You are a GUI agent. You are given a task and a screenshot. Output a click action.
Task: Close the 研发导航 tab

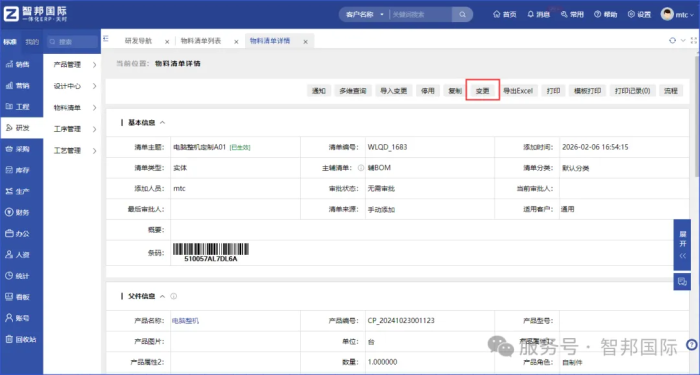coord(167,42)
